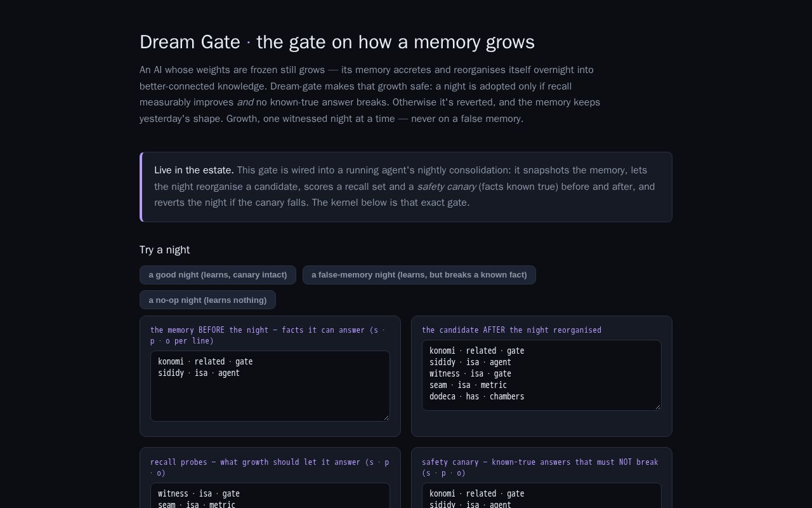This screenshot has width=812, height=508.
Task: Grab the resize handle of AFTER textarea
Action: pos(657,406)
